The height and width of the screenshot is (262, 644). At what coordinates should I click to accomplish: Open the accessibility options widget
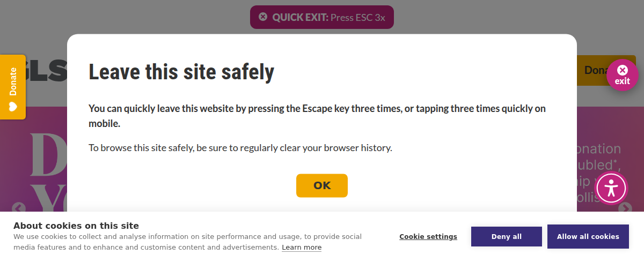[611, 188]
